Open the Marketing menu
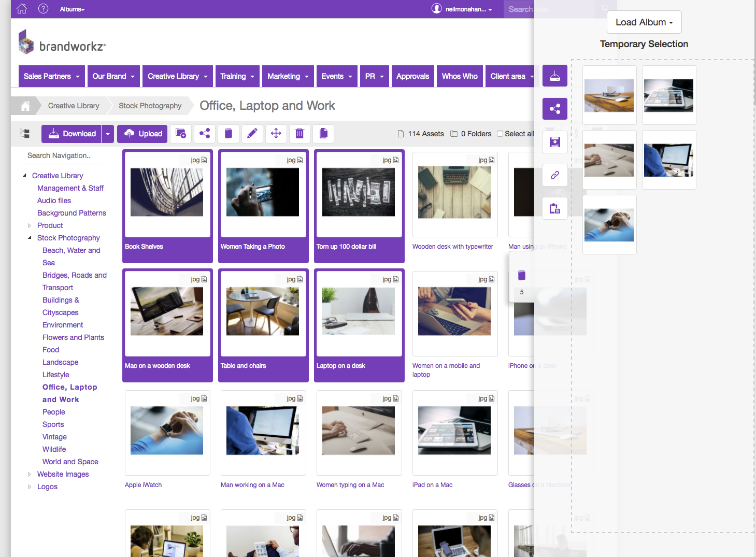Viewport: 756px width, 557px height. 288,76
